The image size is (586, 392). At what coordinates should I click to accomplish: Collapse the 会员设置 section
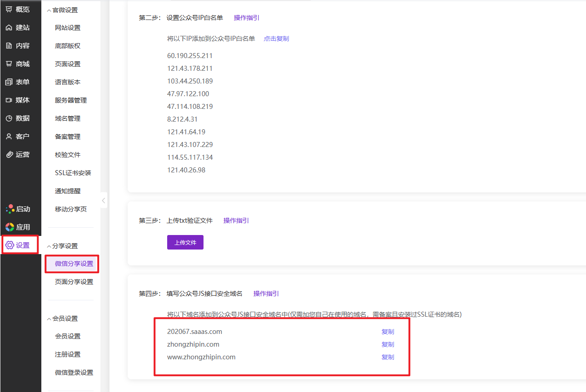pos(49,318)
